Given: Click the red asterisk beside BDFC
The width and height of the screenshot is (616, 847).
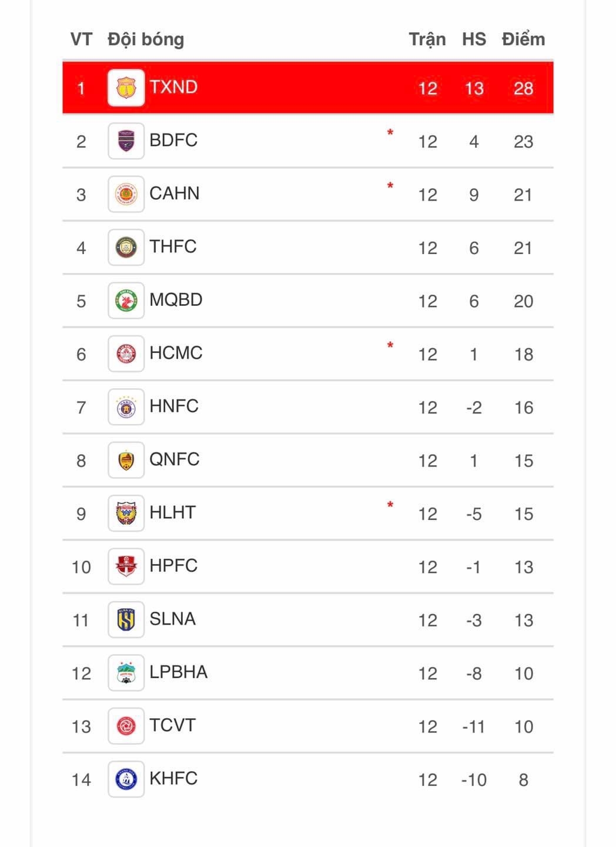Looking at the screenshot, I should [390, 133].
